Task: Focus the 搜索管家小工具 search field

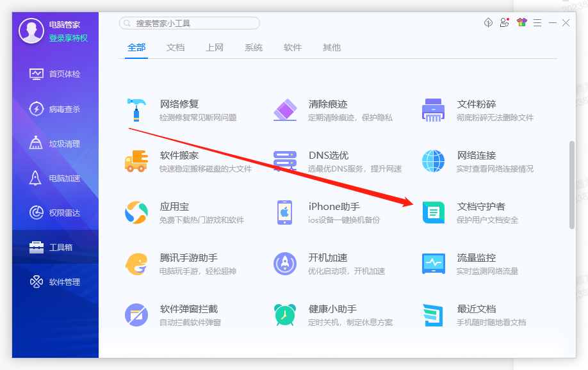Action: pyautogui.click(x=190, y=23)
